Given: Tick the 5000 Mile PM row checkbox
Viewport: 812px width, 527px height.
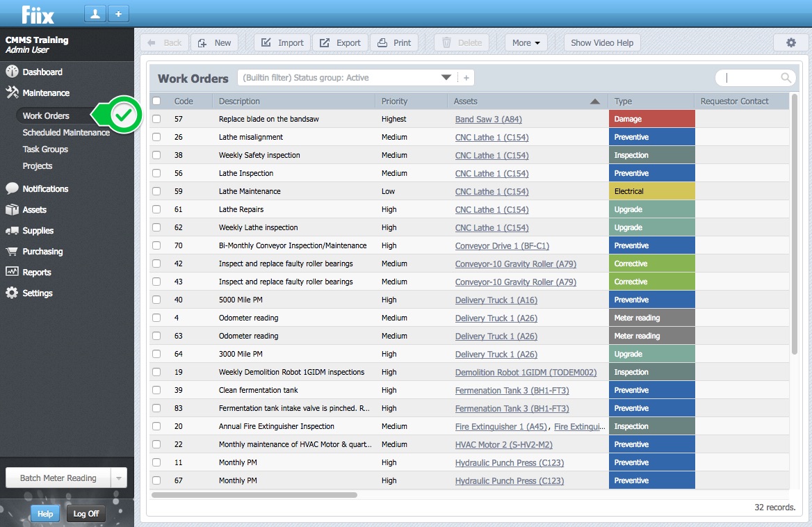Looking at the screenshot, I should (x=156, y=300).
